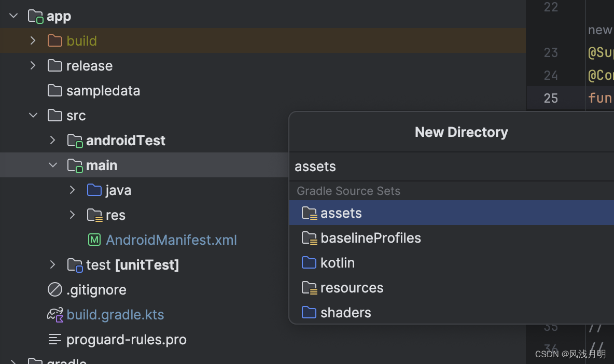This screenshot has height=364, width=614.
Task: Click the orange build folder icon
Action: coord(55,40)
